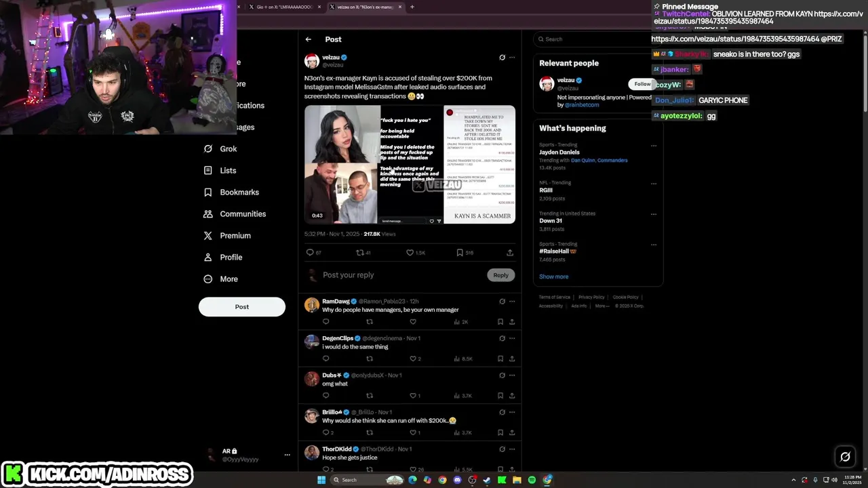
Task: Open the @rainbetcom link
Action: tap(582, 105)
